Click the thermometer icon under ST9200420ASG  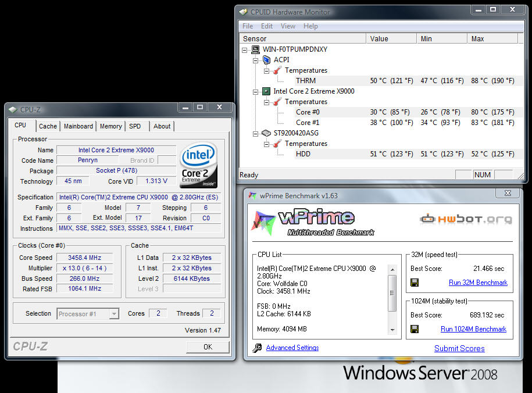(x=277, y=144)
